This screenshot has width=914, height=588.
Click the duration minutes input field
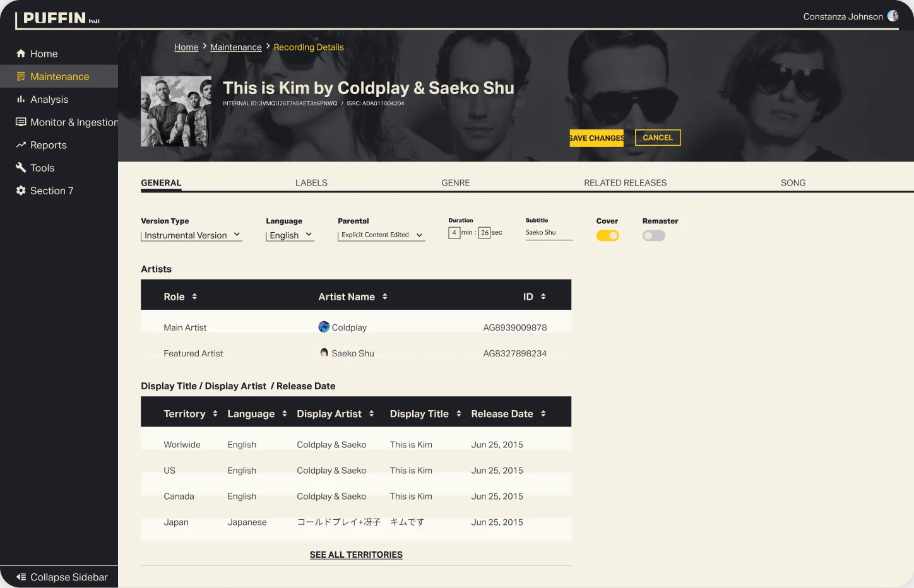[x=454, y=233]
